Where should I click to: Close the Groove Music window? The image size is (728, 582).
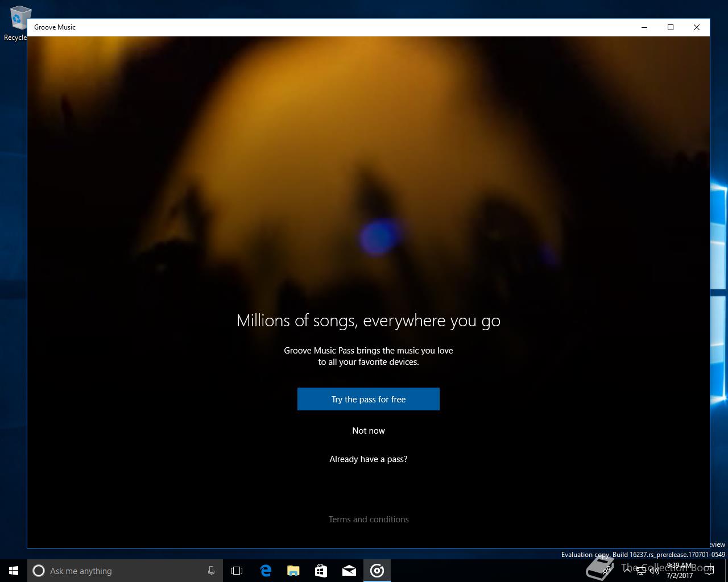pos(697,27)
